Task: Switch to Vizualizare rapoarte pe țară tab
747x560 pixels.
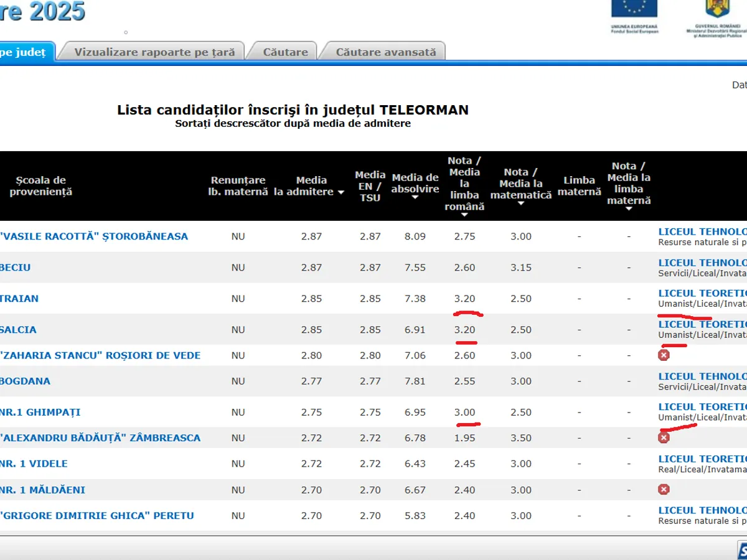Action: (x=154, y=52)
